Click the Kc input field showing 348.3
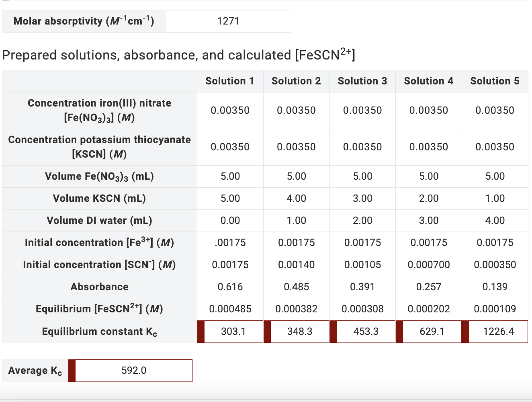 click(299, 331)
